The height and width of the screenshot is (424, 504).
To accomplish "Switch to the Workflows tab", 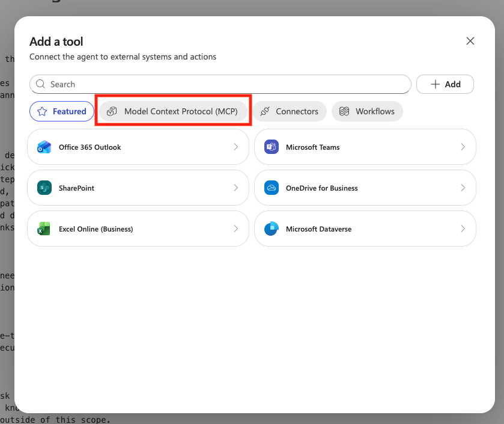I will (x=367, y=111).
